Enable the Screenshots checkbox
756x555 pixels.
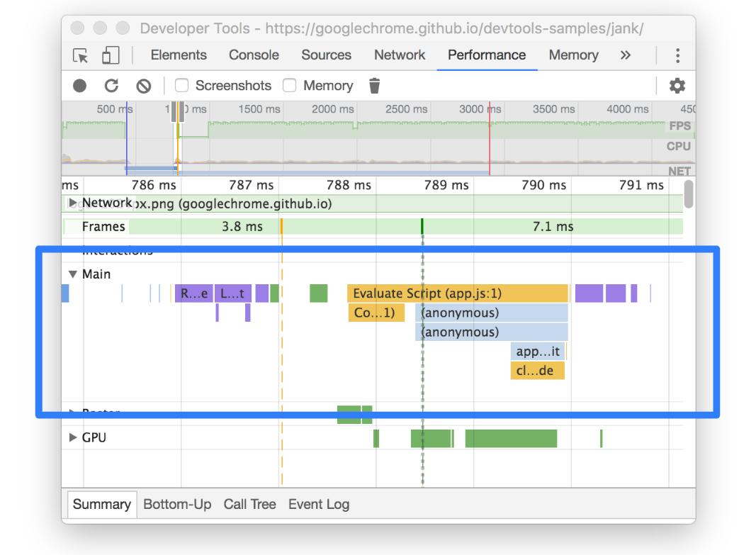182,85
